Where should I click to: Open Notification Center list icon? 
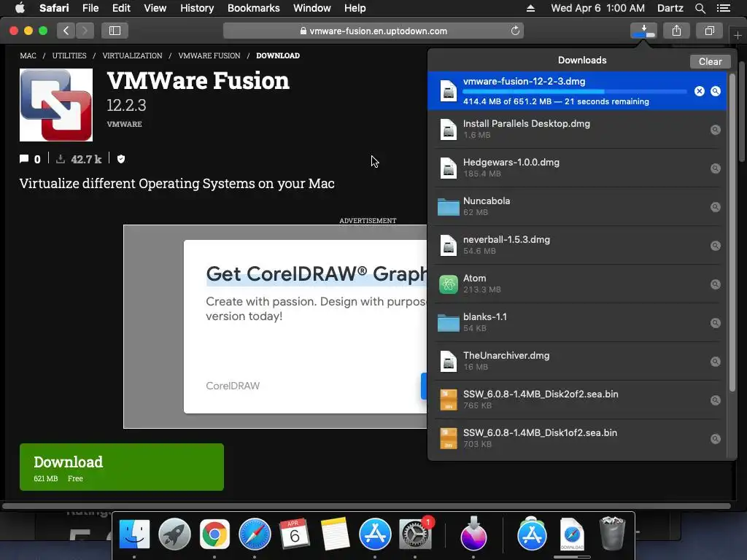pos(723,8)
